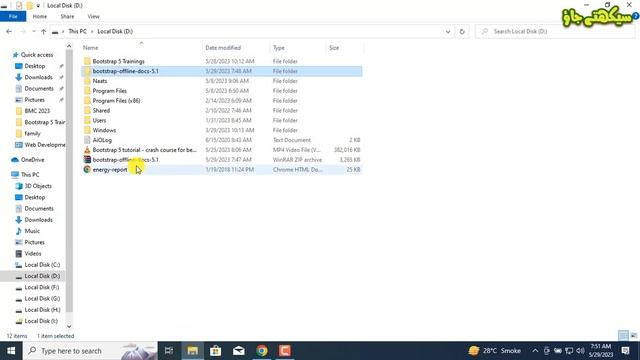
Task: Open Quick access in navigation pane
Action: 37,55
